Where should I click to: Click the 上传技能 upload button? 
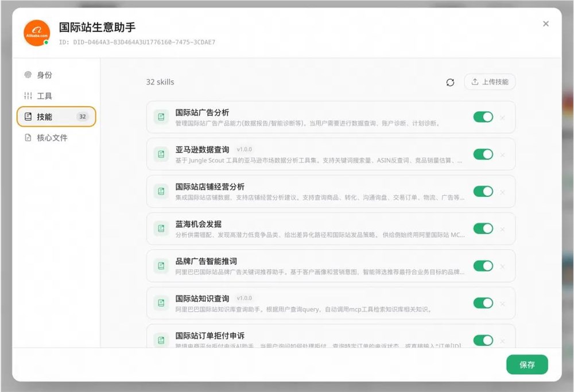tap(489, 82)
